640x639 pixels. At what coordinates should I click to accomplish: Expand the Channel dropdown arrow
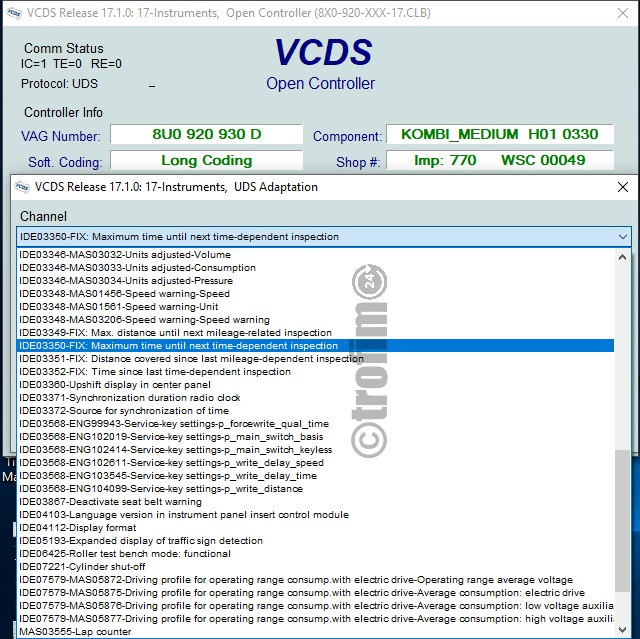click(x=622, y=237)
